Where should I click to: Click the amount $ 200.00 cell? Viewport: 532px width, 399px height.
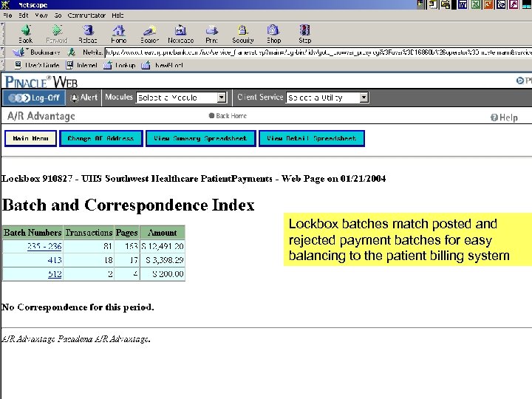[162, 274]
